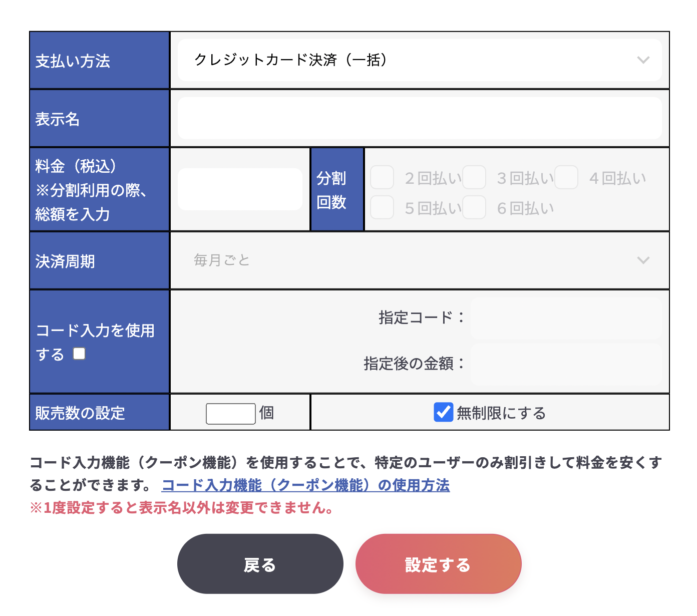Click the 戻る back button
This screenshot has height=616, width=697.
pyautogui.click(x=260, y=563)
